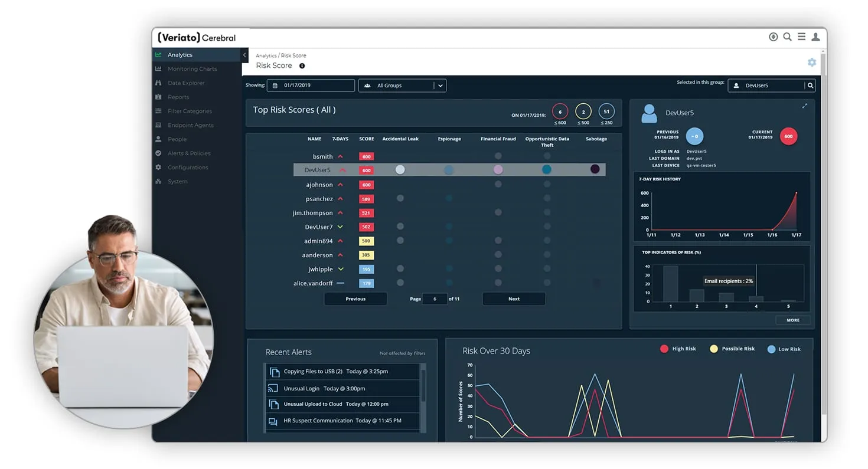Select DevUser5 in risk table
The height and width of the screenshot is (469, 868).
[x=318, y=170]
